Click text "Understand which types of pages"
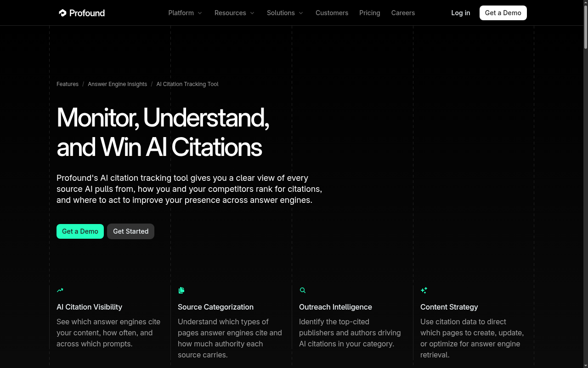 pyautogui.click(x=230, y=338)
